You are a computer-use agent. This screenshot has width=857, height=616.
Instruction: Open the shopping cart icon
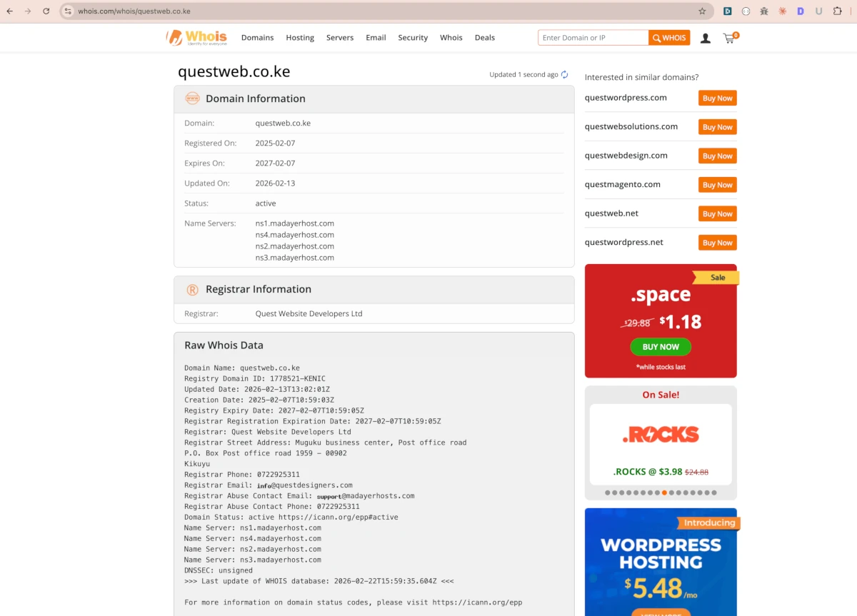click(x=728, y=38)
